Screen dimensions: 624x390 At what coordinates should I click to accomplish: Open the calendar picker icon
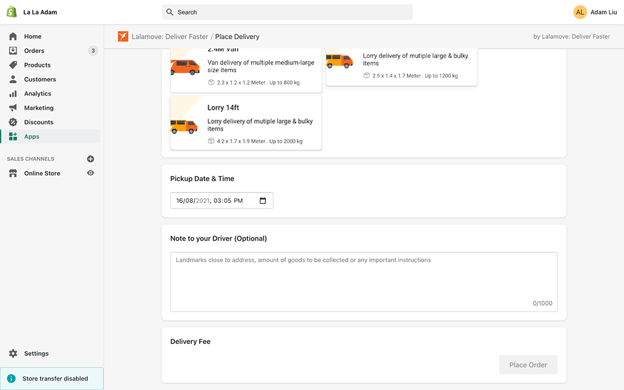pyautogui.click(x=263, y=201)
